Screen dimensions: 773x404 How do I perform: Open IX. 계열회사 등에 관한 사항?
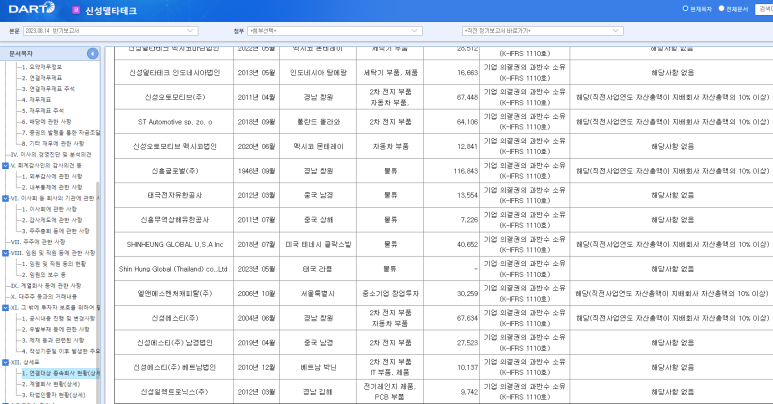pyautogui.click(x=46, y=286)
